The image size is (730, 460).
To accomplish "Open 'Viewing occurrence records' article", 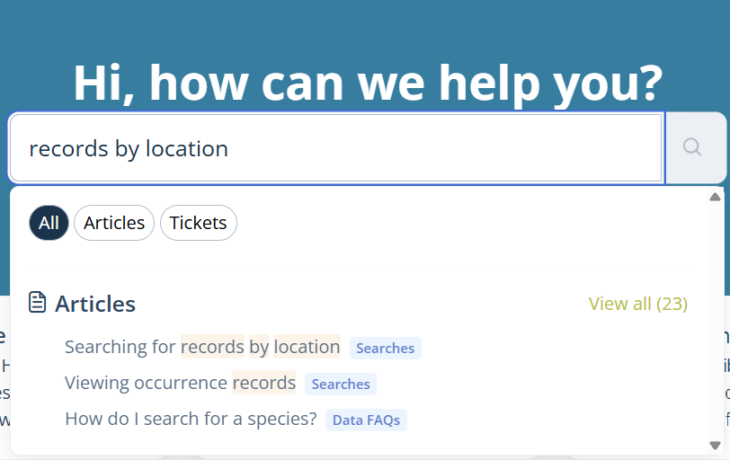I will tap(180, 383).
